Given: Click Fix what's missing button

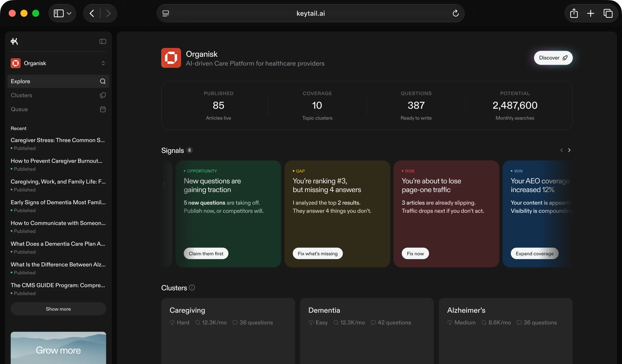Looking at the screenshot, I should (318, 253).
